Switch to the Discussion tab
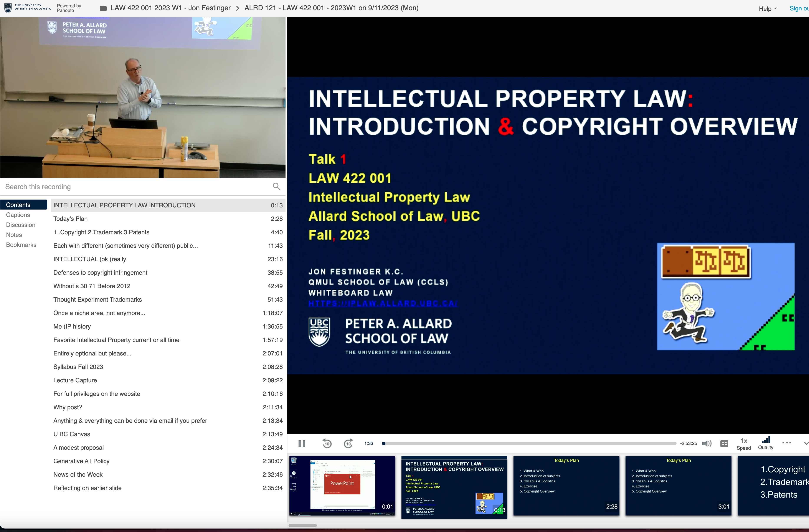Image resolution: width=809 pixels, height=532 pixels. pyautogui.click(x=21, y=225)
